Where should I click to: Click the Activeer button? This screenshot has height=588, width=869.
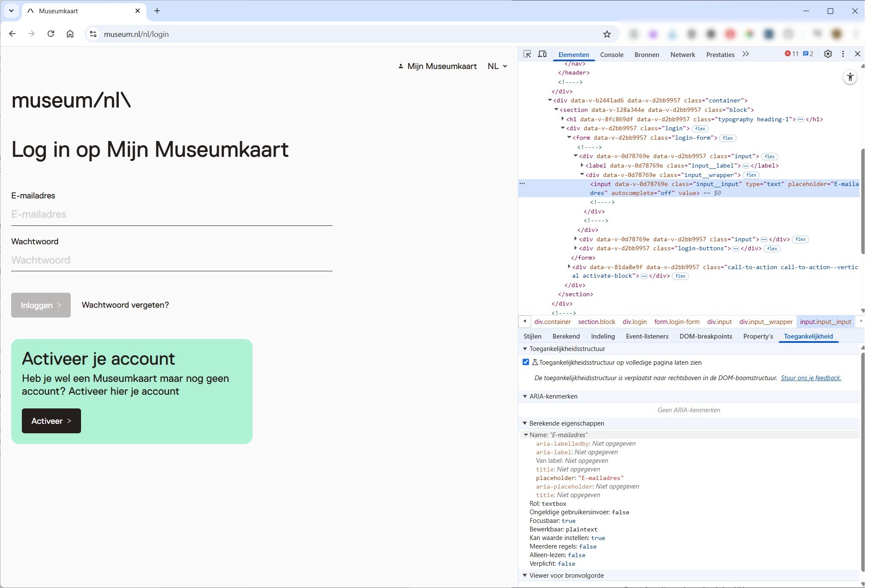(x=51, y=421)
